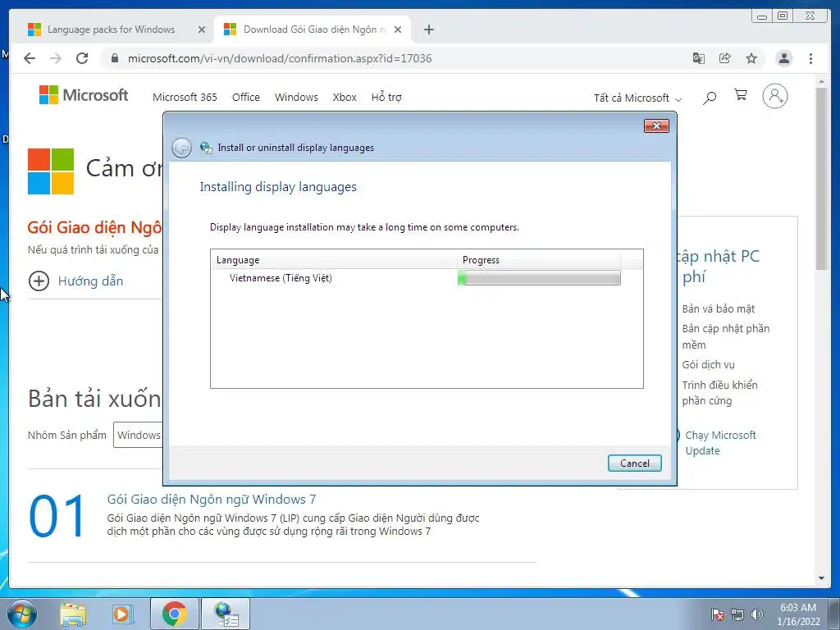This screenshot has height=630, width=840.
Task: Expand the Tất cả Microsoft dropdown
Action: 637,98
